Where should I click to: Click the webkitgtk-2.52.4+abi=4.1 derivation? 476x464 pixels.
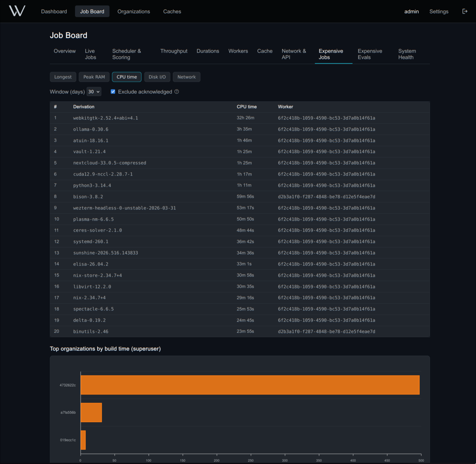[x=106, y=118]
